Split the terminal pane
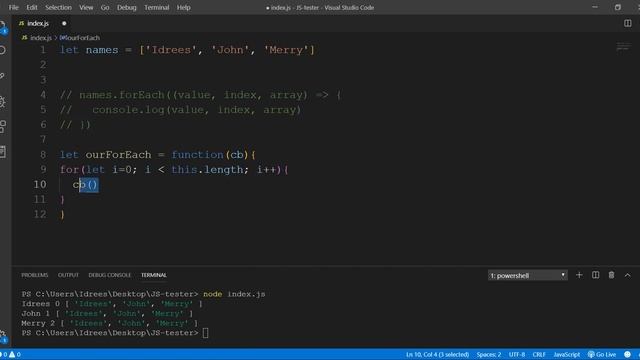 [x=596, y=275]
